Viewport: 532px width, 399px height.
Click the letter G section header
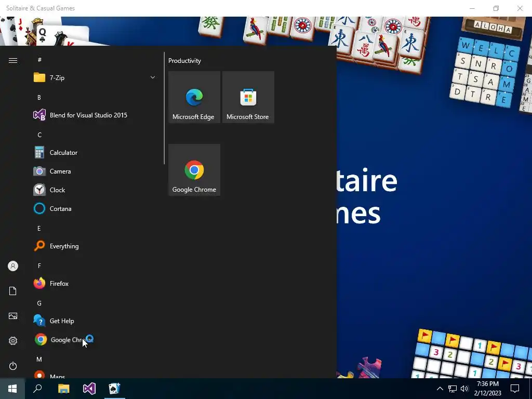click(x=39, y=303)
